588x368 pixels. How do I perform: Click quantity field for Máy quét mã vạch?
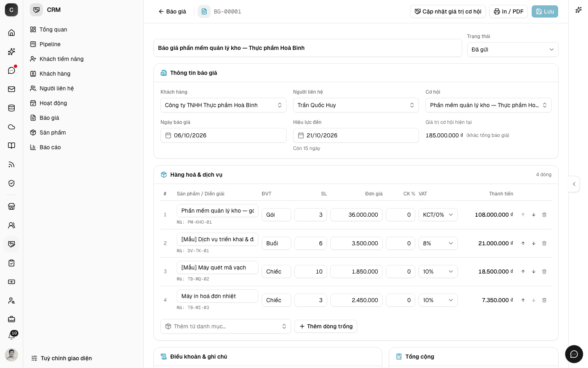(x=310, y=272)
